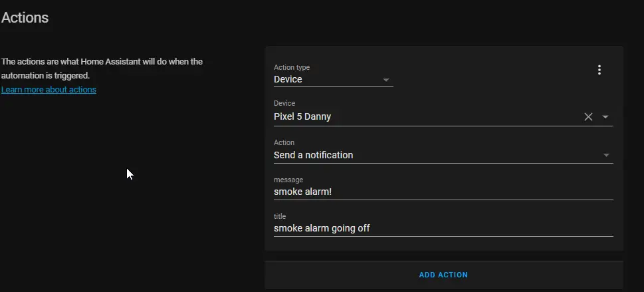Click the 'title' field label
Screen dimensions: 644x292
click(280, 216)
